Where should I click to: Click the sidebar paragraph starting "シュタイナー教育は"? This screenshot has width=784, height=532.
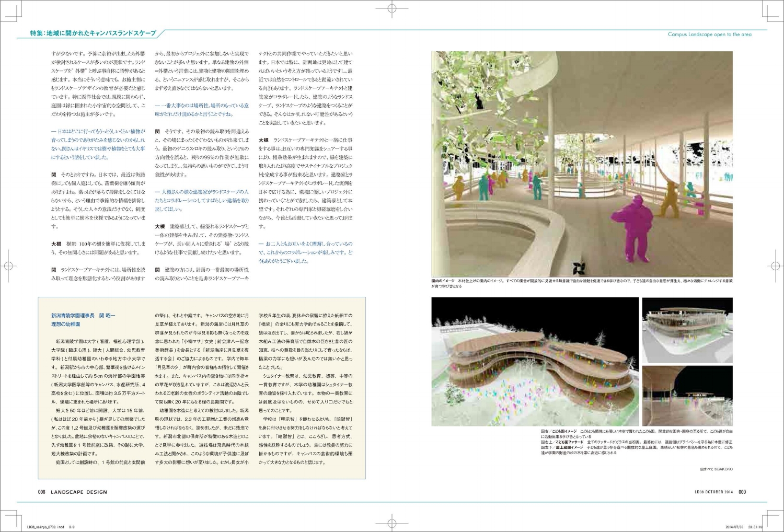pyautogui.click(x=306, y=393)
